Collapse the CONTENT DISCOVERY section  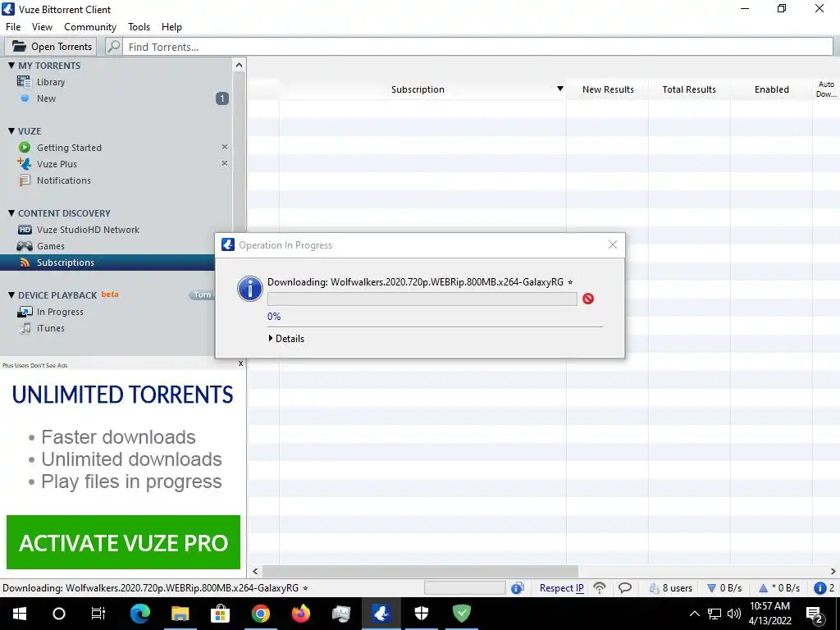(11, 212)
